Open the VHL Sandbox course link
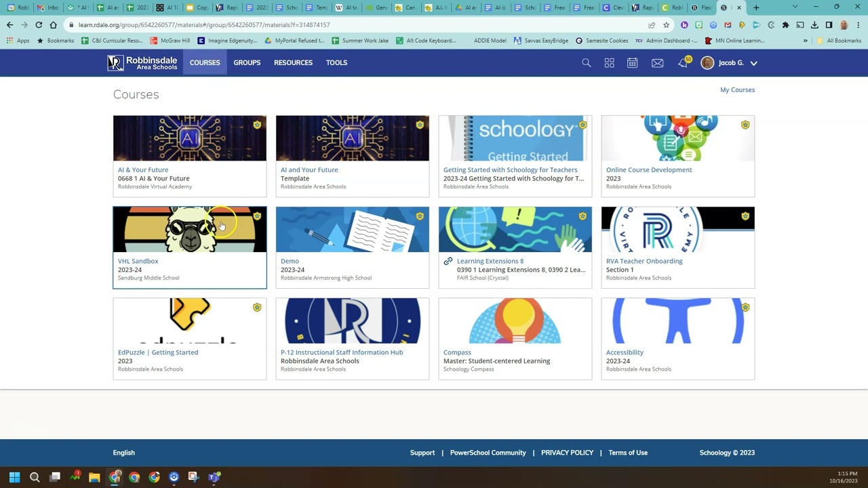The width and height of the screenshot is (868, 488). point(138,261)
